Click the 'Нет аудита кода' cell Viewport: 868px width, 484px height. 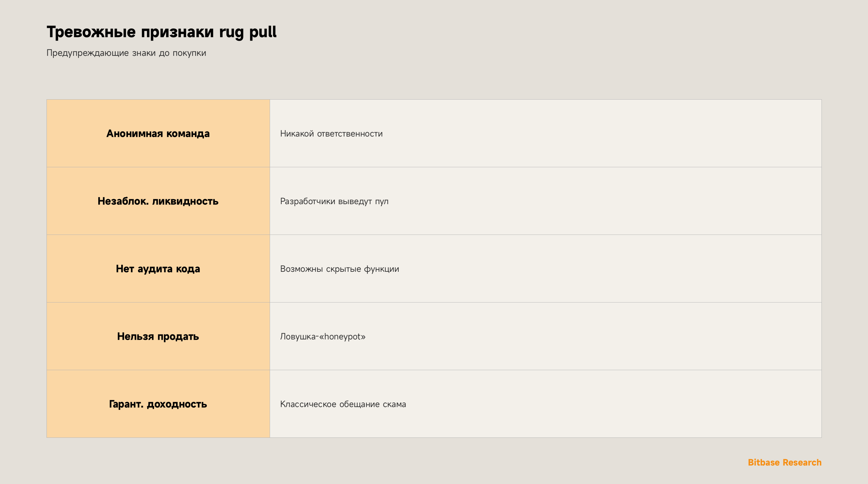(x=158, y=268)
